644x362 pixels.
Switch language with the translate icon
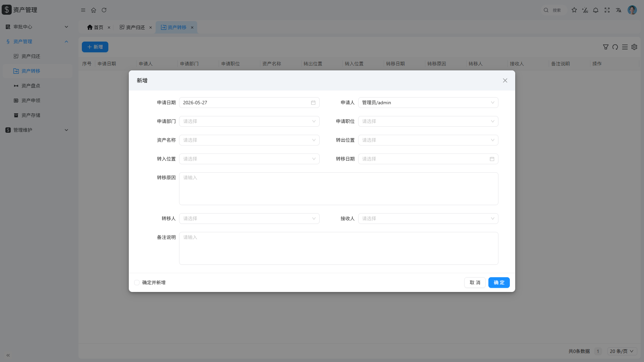coord(619,10)
